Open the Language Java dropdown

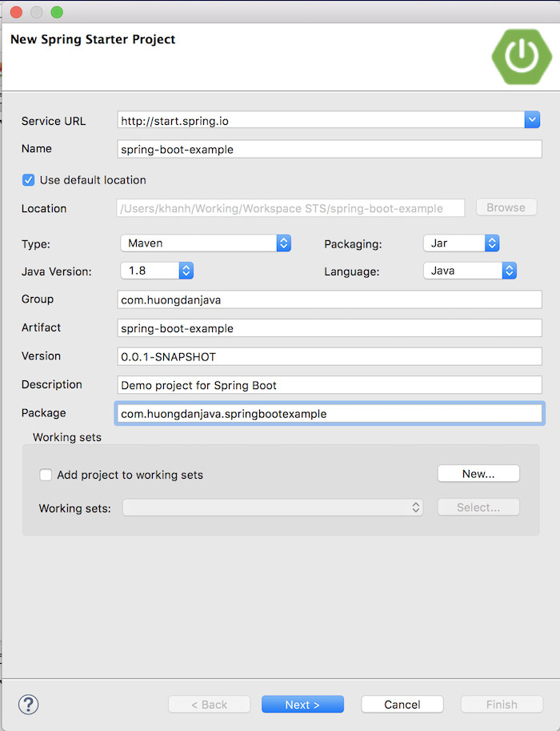coord(470,271)
